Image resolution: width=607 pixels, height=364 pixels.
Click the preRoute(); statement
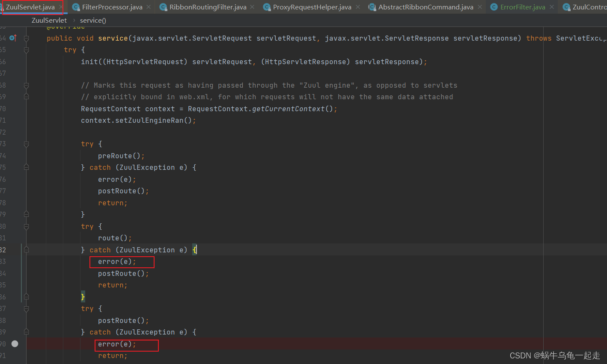pos(121,156)
